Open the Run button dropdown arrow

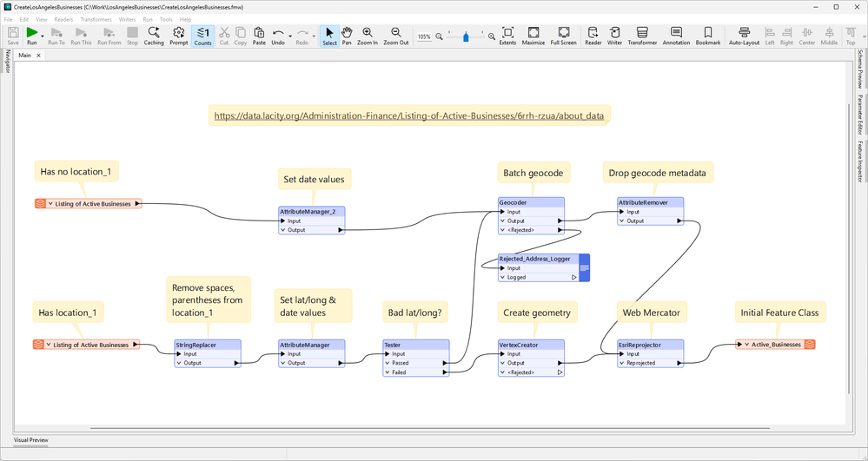point(43,36)
